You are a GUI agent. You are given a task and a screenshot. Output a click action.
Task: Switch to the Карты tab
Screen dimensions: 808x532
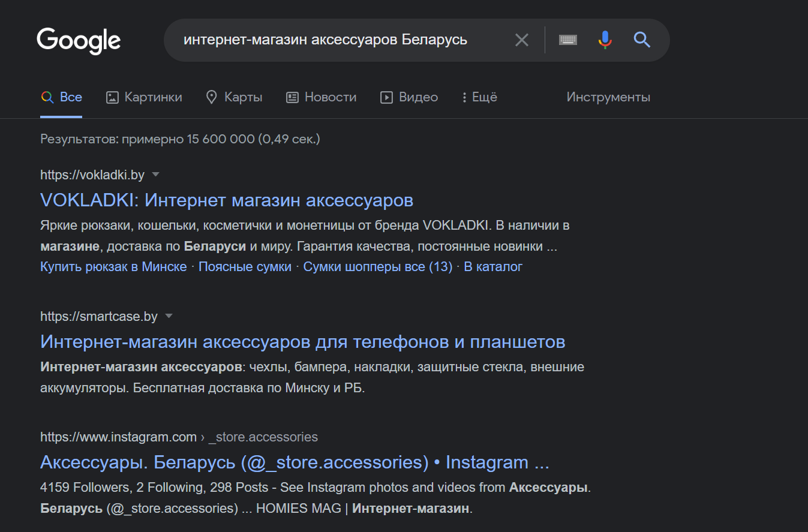click(234, 97)
